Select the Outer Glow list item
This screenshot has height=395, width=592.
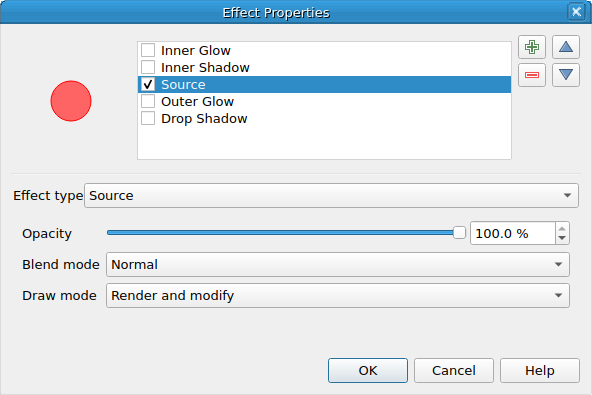pyautogui.click(x=197, y=102)
